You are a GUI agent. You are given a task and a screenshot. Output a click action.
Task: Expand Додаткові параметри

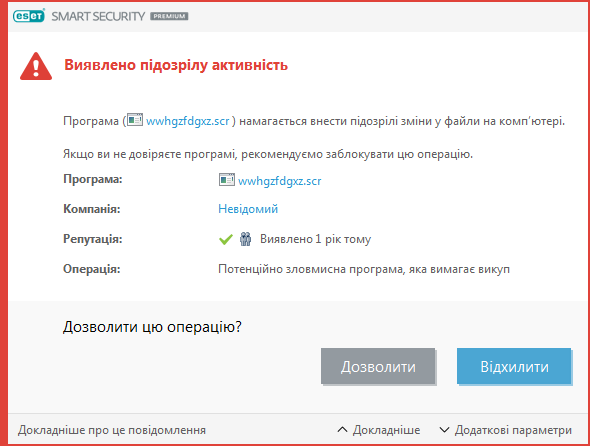pyautogui.click(x=506, y=430)
